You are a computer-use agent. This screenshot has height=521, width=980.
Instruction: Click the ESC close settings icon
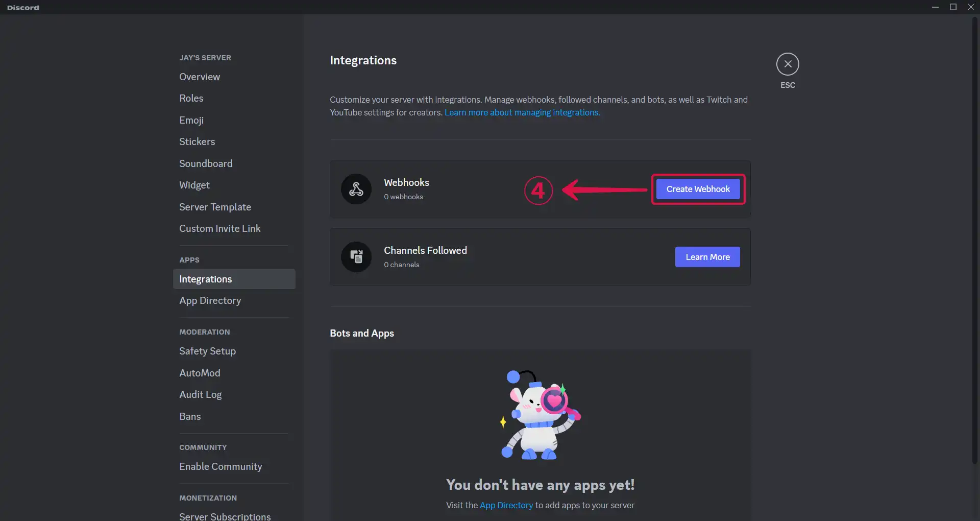tap(788, 64)
